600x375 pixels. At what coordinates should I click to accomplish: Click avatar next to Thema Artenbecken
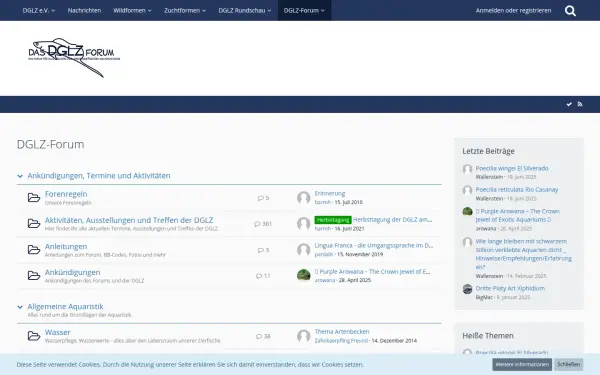(x=303, y=336)
